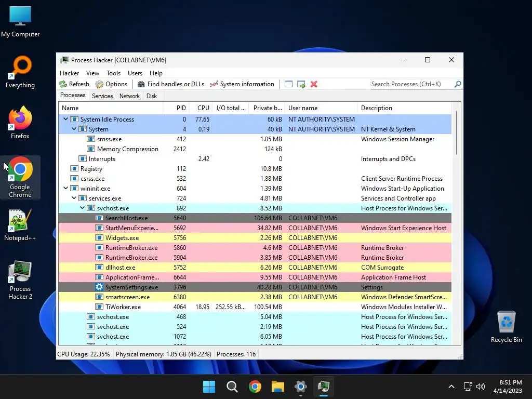Switch to the Disk tab
The width and height of the screenshot is (532, 399).
pyautogui.click(x=152, y=96)
